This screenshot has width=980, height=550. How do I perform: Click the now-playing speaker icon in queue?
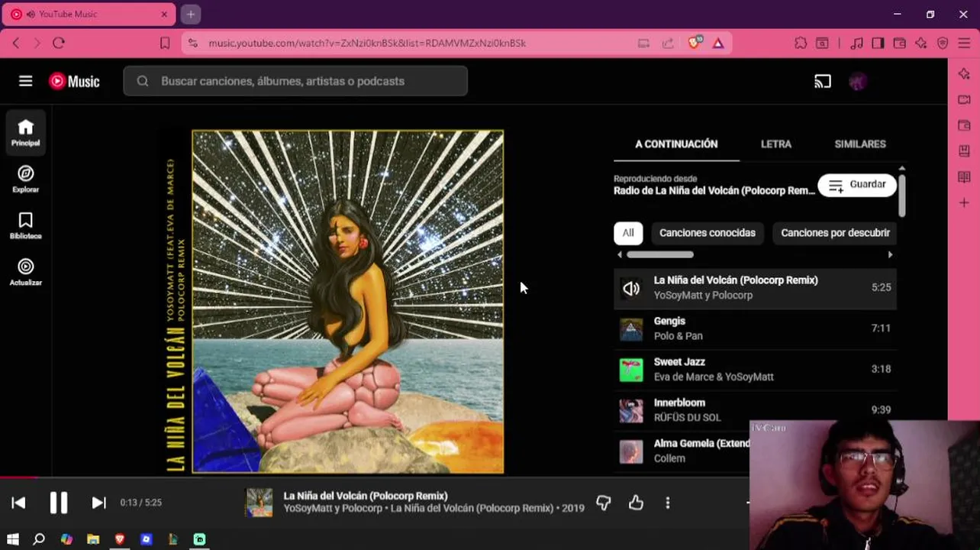[631, 288]
